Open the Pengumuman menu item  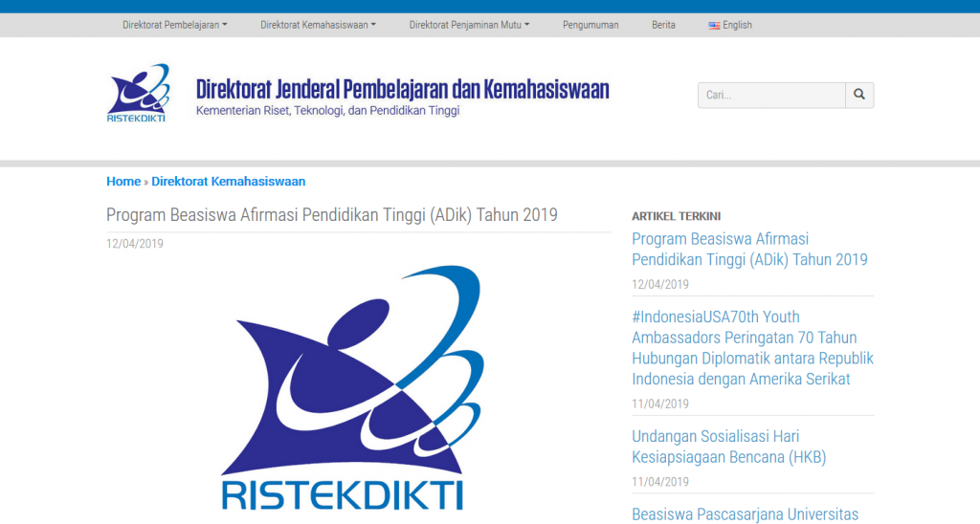[590, 25]
